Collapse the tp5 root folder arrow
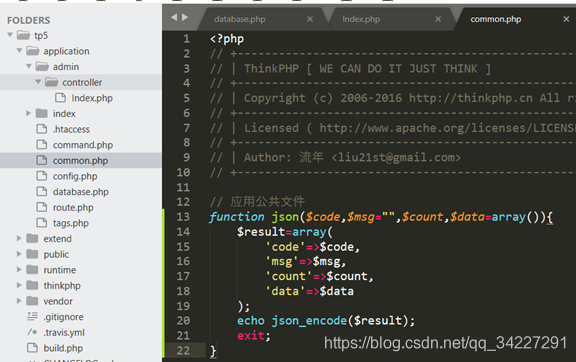Image resolution: width=576 pixels, height=362 pixels. (x=10, y=35)
